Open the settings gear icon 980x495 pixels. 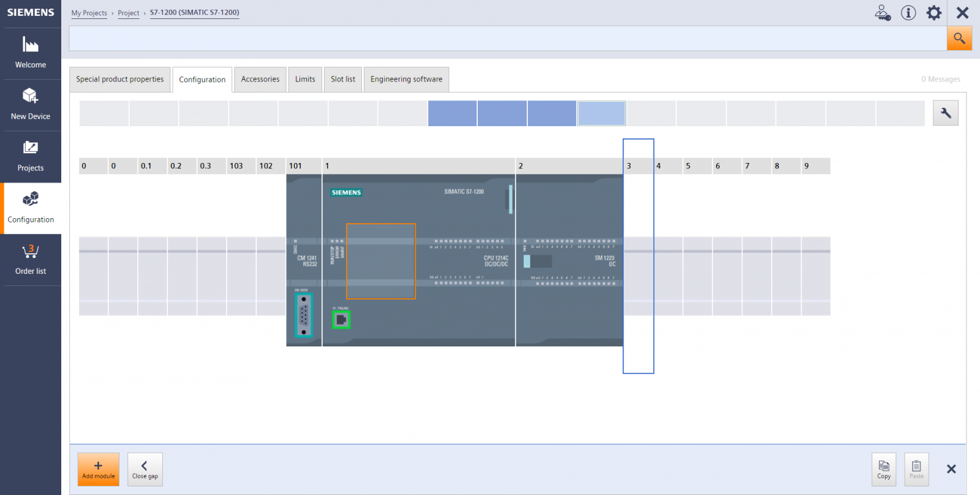(933, 12)
